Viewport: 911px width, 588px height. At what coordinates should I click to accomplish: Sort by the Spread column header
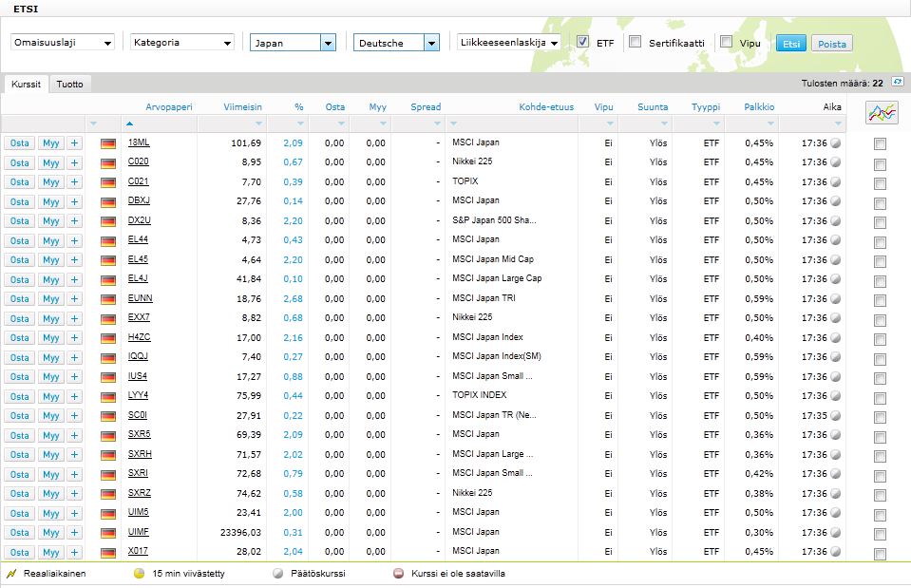426,107
